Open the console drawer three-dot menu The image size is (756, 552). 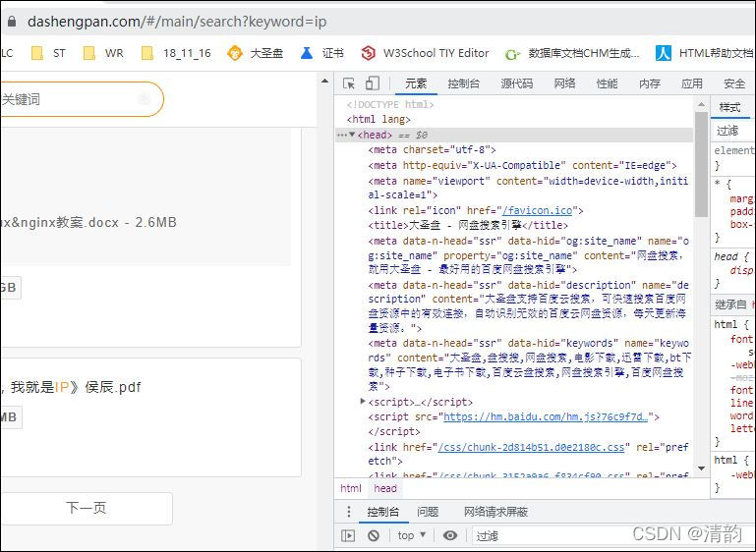349,512
